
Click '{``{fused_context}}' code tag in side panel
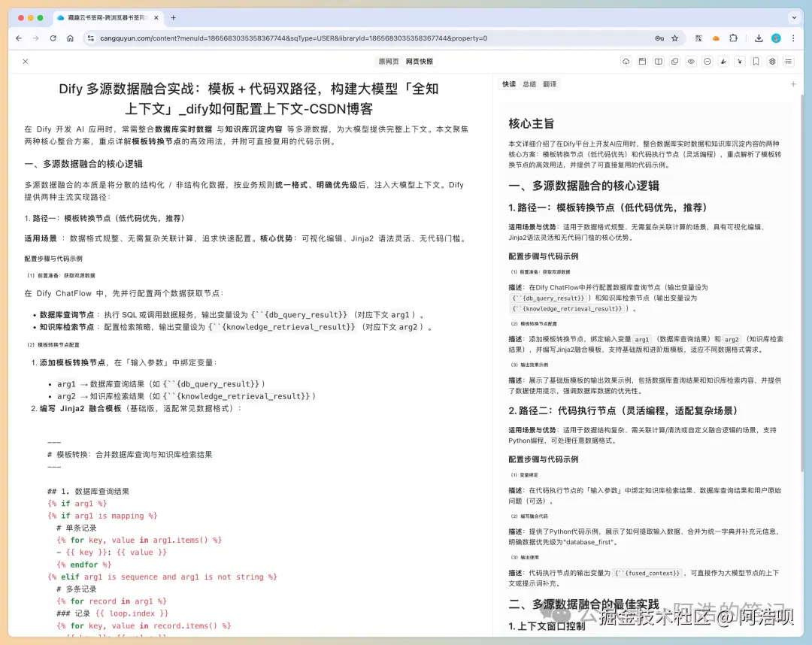pyautogui.click(x=648, y=573)
